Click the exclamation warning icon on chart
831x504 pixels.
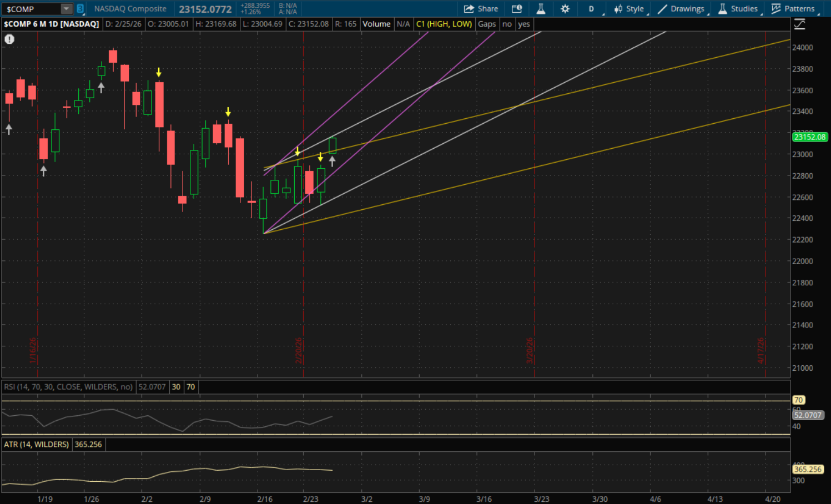[9, 39]
